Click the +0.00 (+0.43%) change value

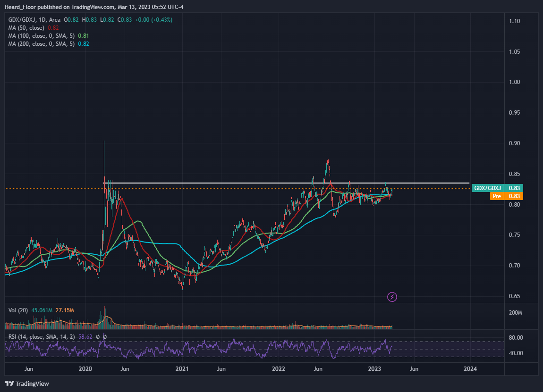tap(153, 20)
